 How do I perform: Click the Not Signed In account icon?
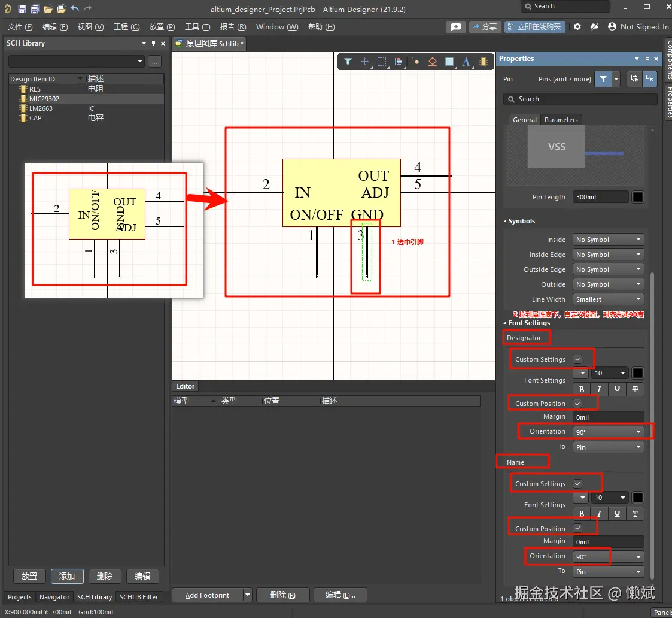612,26
